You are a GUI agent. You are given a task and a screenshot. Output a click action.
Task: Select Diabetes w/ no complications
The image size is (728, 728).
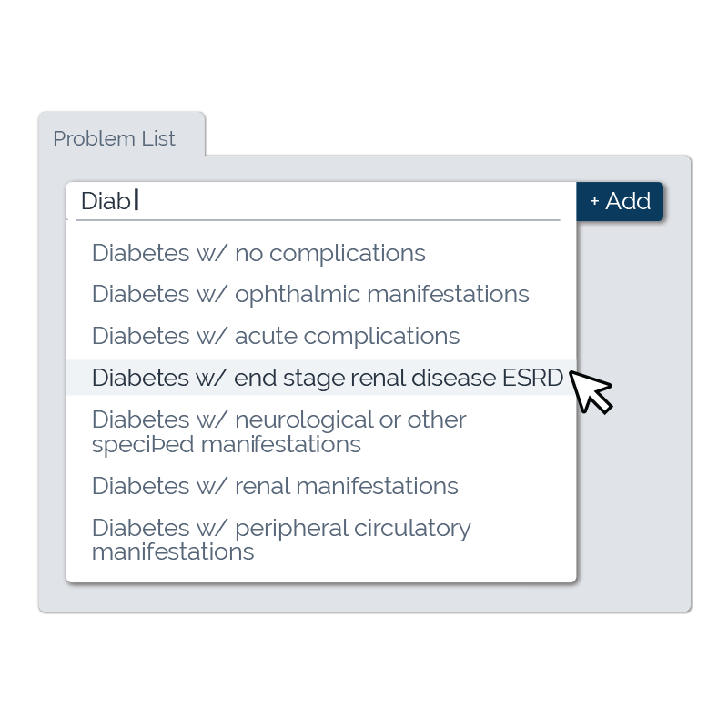coord(258,253)
